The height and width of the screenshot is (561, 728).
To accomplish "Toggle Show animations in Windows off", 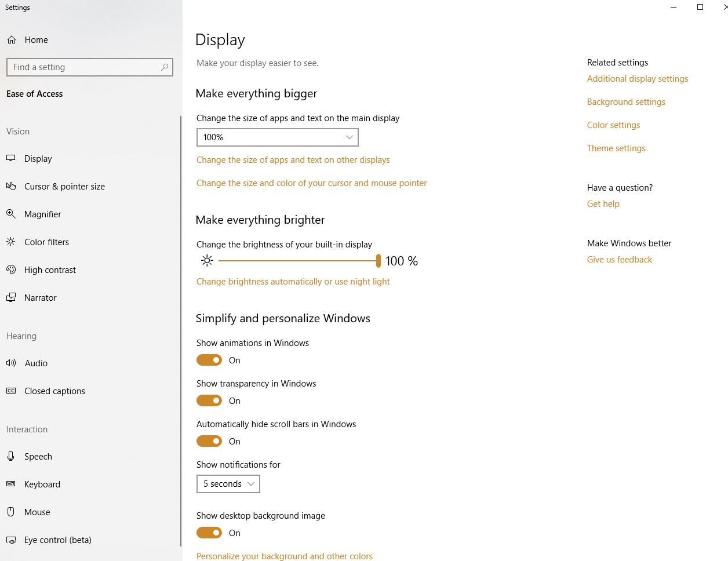I will click(x=209, y=360).
